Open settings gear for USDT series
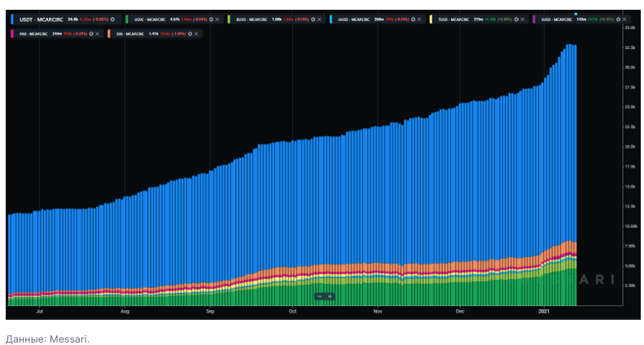Image resolution: width=644 pixels, height=345 pixels. [x=112, y=18]
